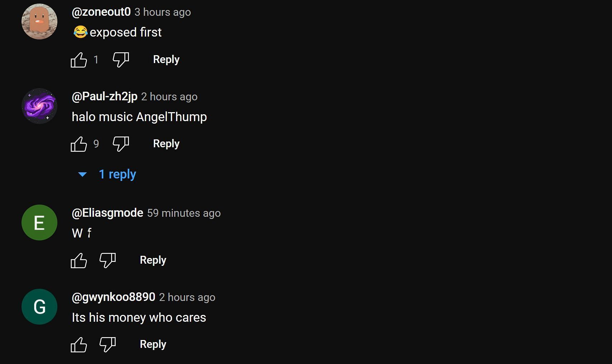
Task: Open the "59 minutes ago" timestamp link
Action: pos(184,213)
